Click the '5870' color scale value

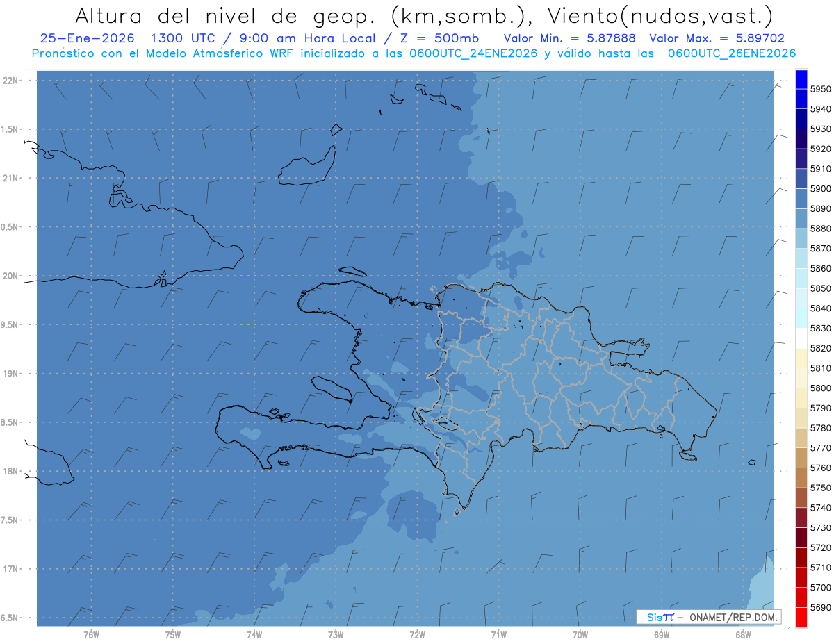820,249
